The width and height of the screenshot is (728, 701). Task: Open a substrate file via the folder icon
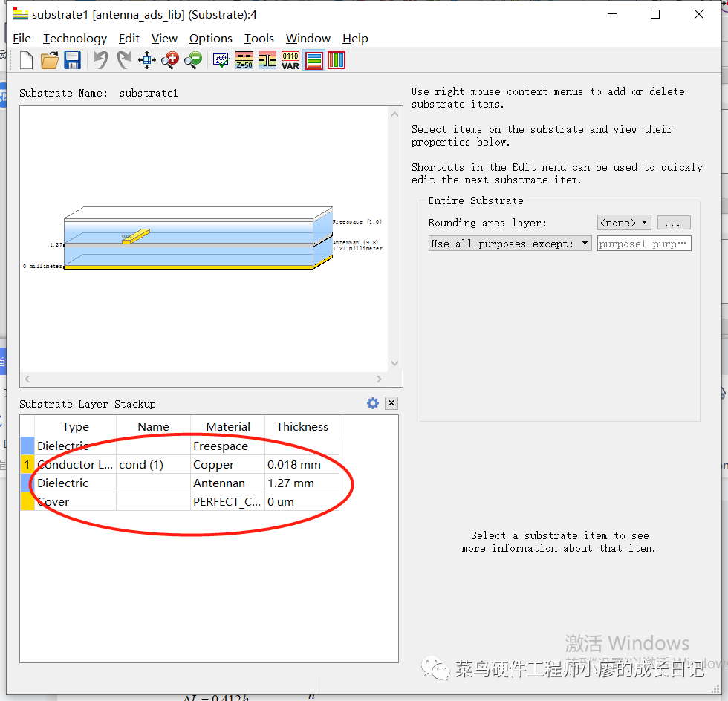[50, 60]
